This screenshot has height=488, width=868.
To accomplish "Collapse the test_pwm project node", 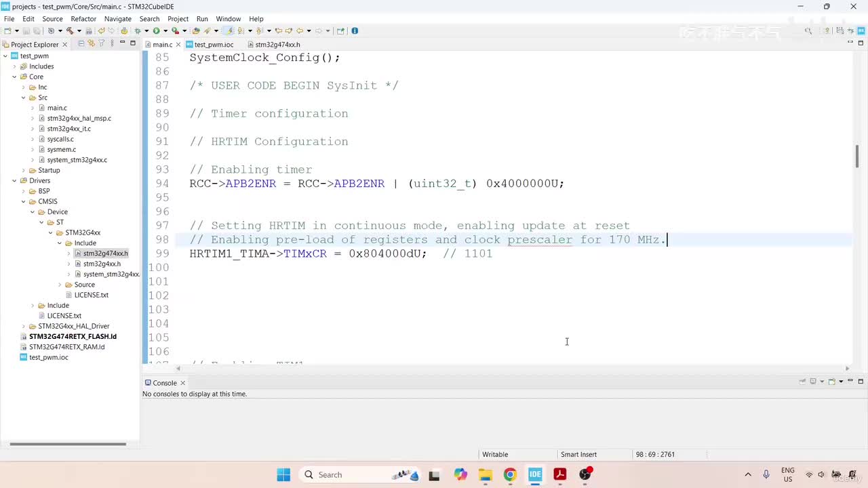I will click(x=5, y=56).
